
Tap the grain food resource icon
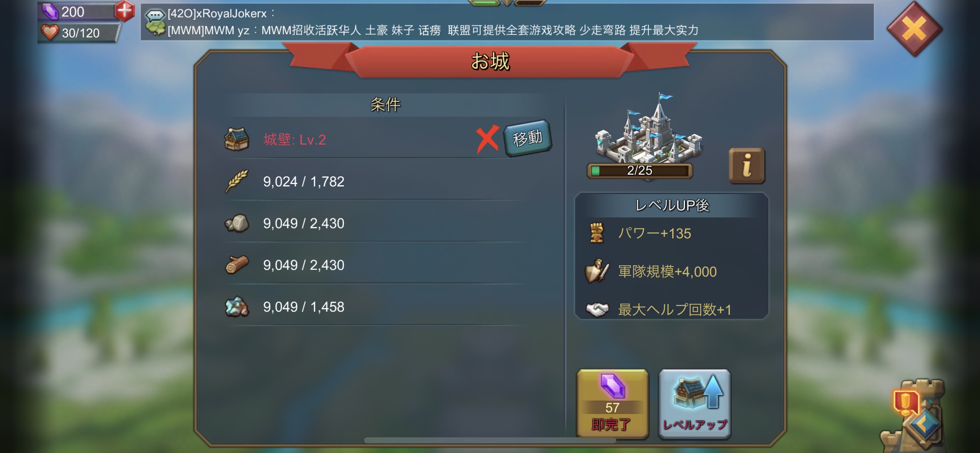[237, 181]
